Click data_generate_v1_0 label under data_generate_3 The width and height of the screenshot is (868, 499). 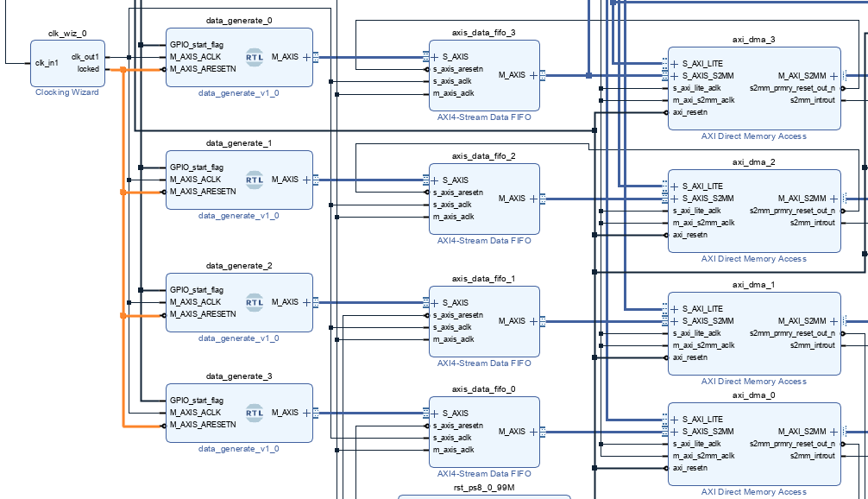239,449
